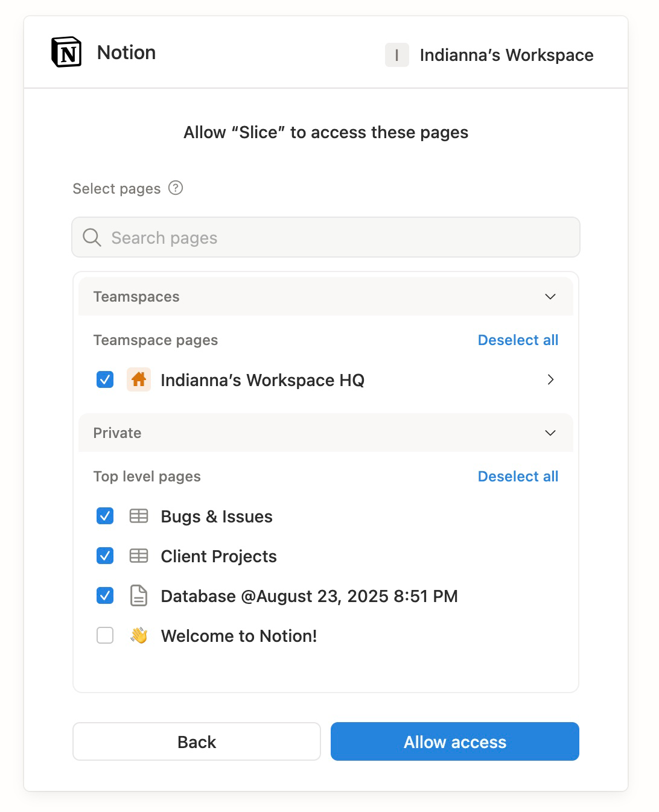Click the document icon beside Database page
Viewport: 659px width, 812px height.
pos(139,595)
